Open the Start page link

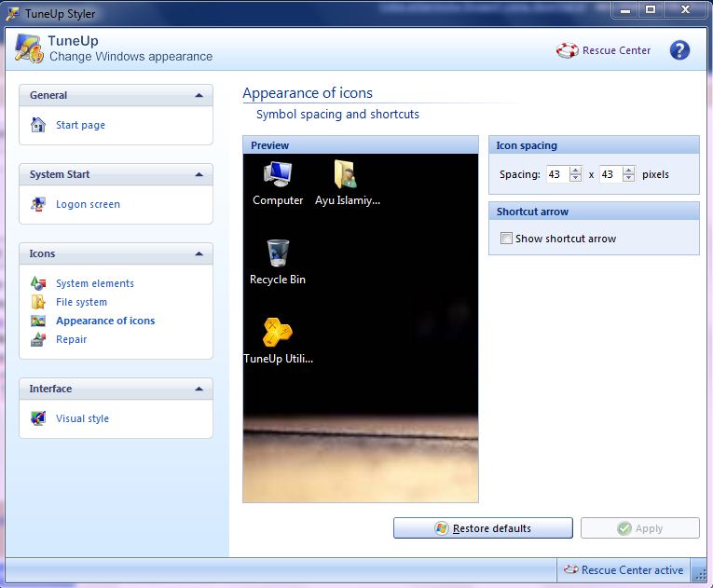click(x=80, y=125)
